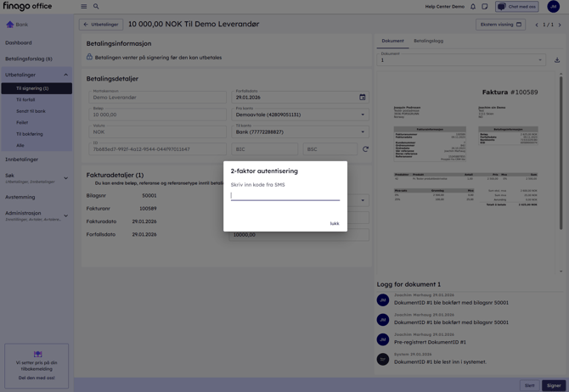The width and height of the screenshot is (569, 392).
Task: Open the Til konto dropdown
Action: 300,132
